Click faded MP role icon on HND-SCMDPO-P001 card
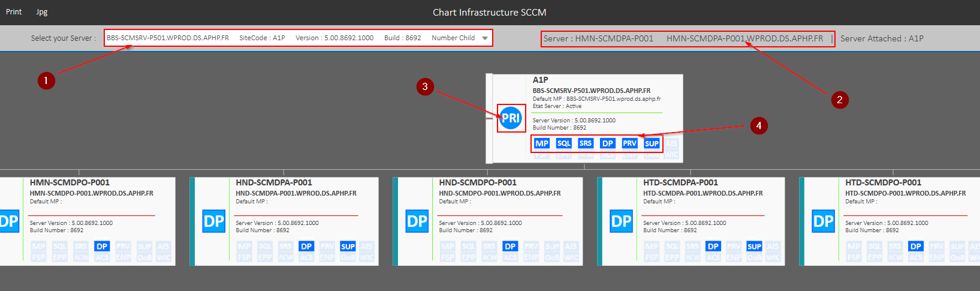980x291 pixels. coord(448,247)
